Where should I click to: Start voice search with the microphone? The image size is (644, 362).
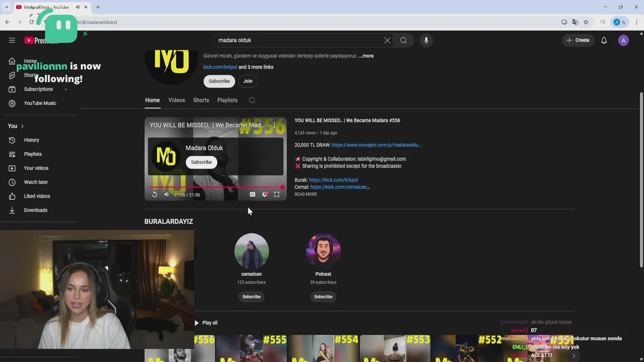(x=426, y=40)
